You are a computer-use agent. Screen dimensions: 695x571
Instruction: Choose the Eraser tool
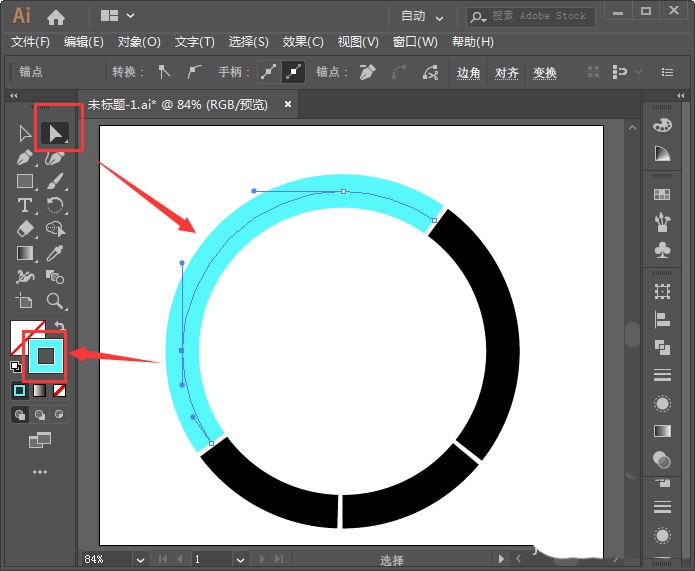(x=25, y=229)
